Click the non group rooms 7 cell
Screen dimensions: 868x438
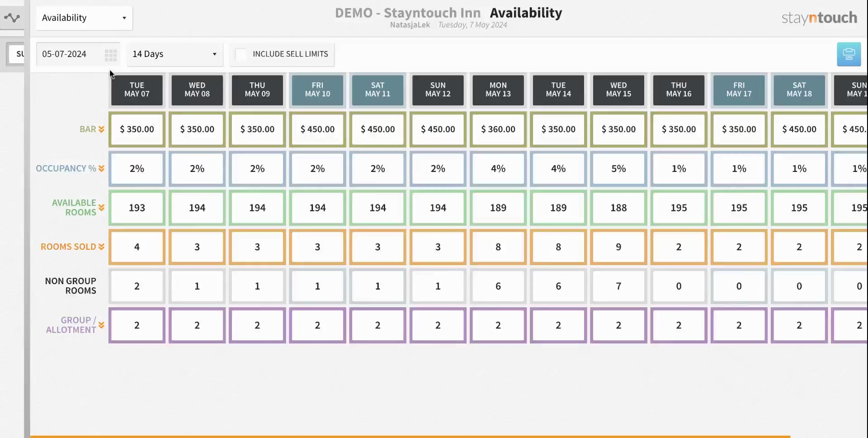click(x=618, y=286)
